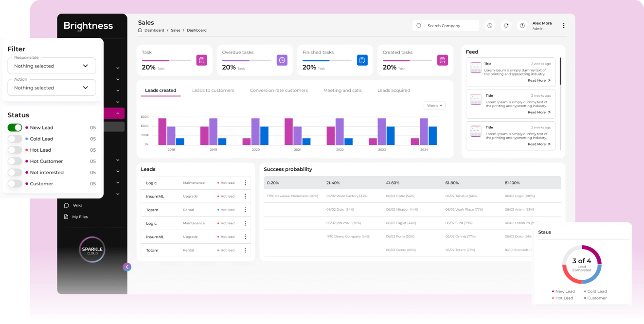Click the help question mark icon
The width and height of the screenshot is (644, 324).
click(x=522, y=26)
